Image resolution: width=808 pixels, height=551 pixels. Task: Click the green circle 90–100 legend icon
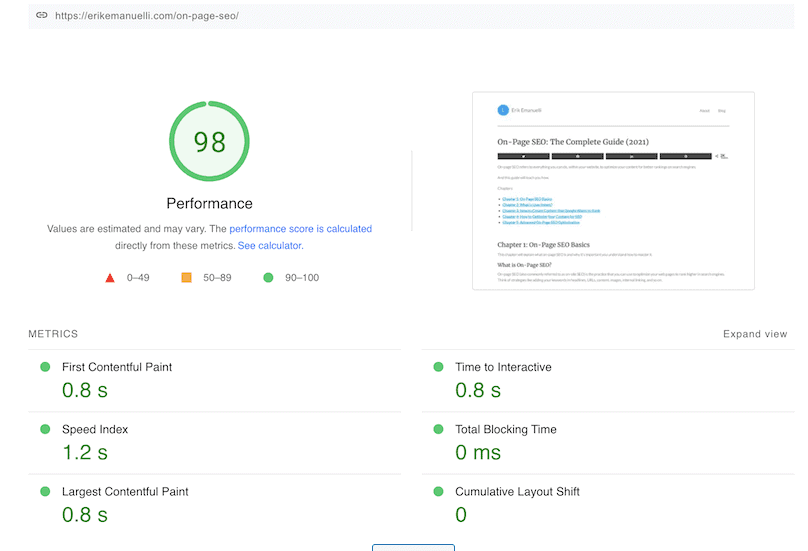pyautogui.click(x=268, y=278)
